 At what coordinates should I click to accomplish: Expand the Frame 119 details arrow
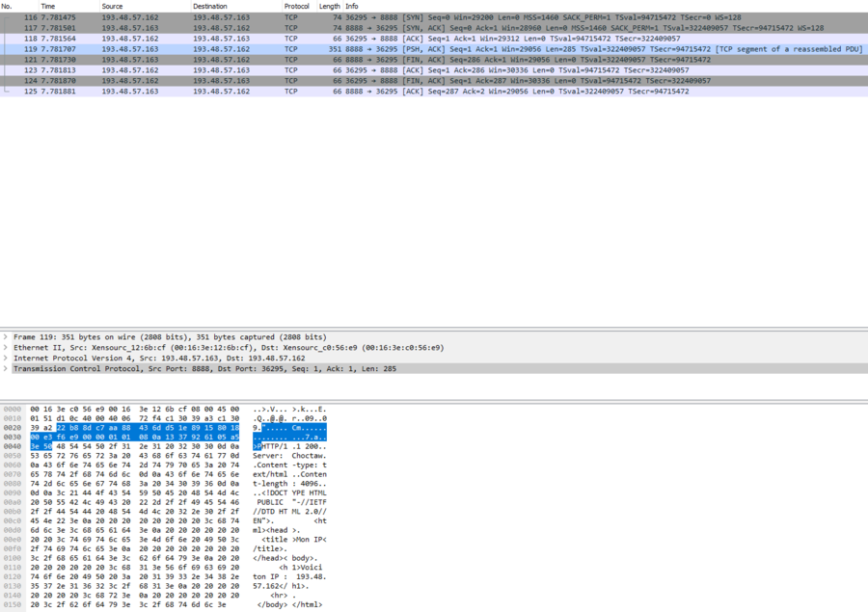6,336
